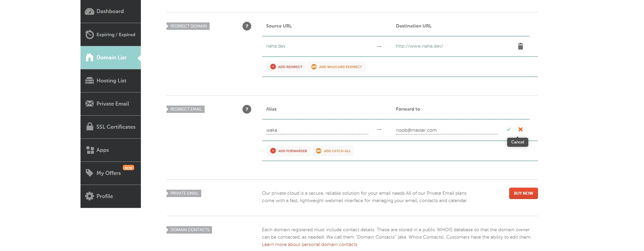Cancel the email forwarder edit with X

pos(521,129)
